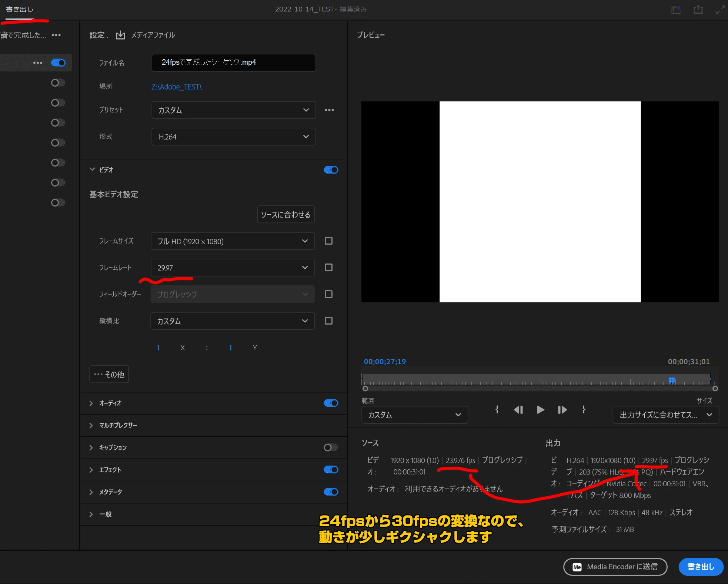
Task: Click the file name input field
Action: point(233,62)
